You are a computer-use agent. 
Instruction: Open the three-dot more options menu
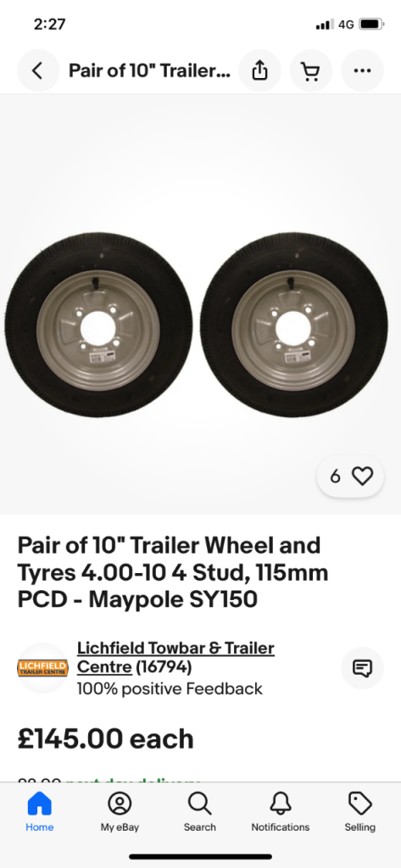click(362, 70)
